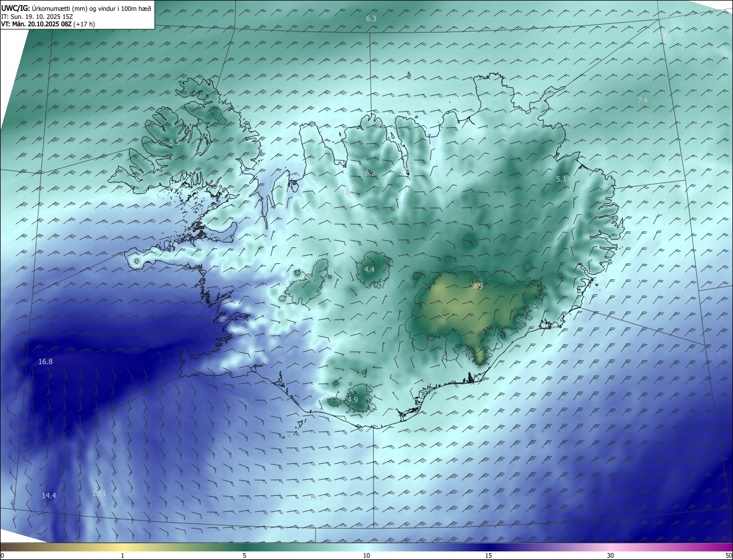
Task: Click the 6.2 value in north Iceland
Action: coord(370,173)
